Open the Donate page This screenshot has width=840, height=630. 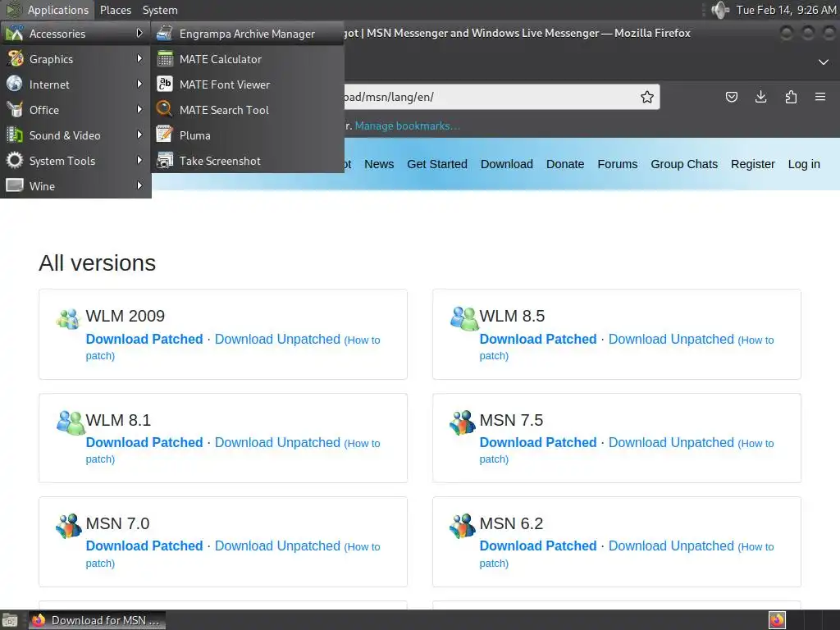coord(565,164)
